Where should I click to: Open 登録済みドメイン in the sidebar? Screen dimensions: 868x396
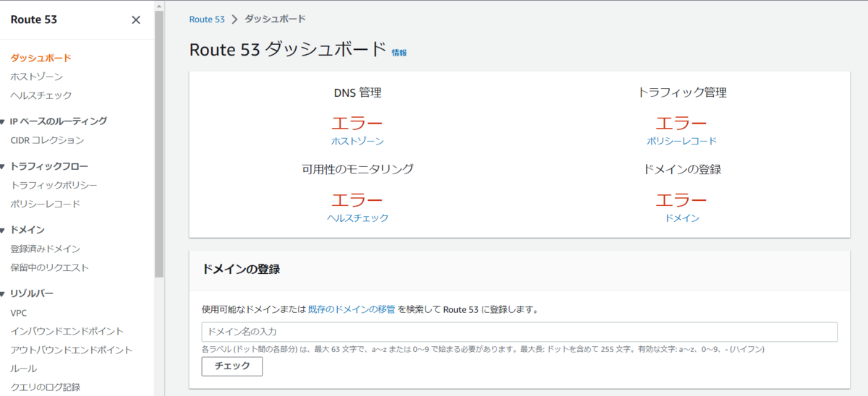[x=45, y=249]
